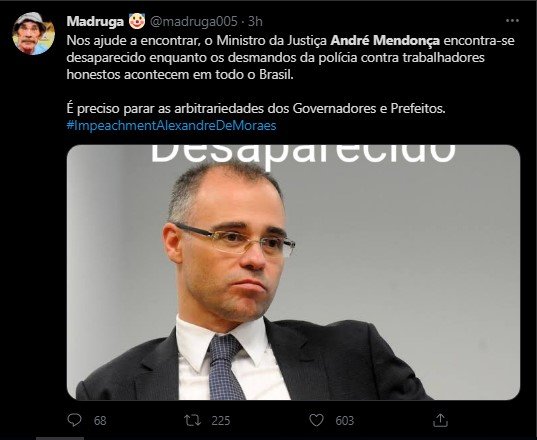Open hashtag #ImpeachmentAlexandreDeMoraes
Image resolution: width=537 pixels, height=440 pixels.
pos(172,126)
